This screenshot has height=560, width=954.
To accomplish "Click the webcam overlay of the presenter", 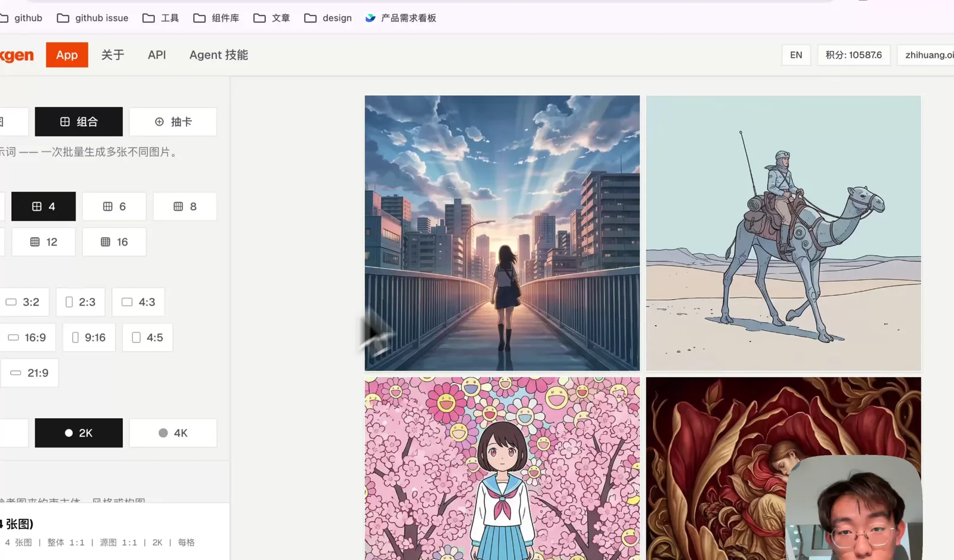I will 854,508.
